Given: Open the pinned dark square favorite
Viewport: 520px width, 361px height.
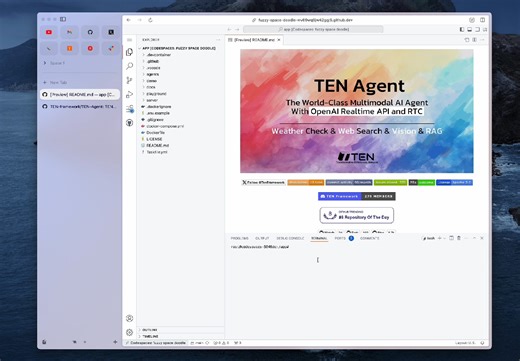Looking at the screenshot, I should click(111, 32).
